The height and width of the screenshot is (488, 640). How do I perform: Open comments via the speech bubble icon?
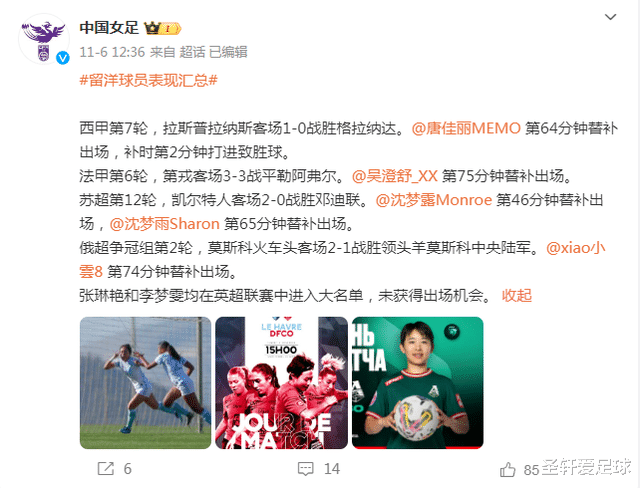[x=305, y=469]
